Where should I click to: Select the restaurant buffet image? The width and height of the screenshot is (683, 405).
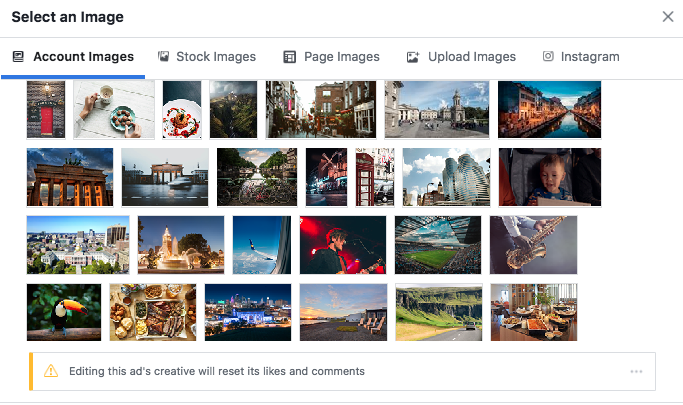[534, 312]
